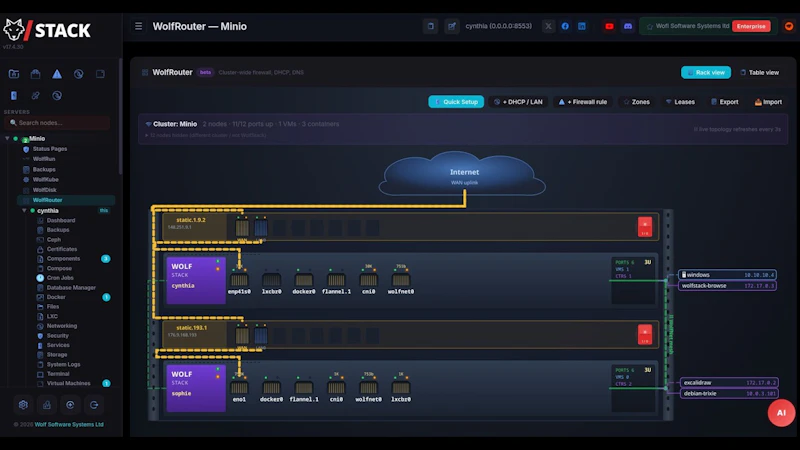800x450 pixels.
Task: Click the + Firewall rule button
Action: pyautogui.click(x=583, y=102)
